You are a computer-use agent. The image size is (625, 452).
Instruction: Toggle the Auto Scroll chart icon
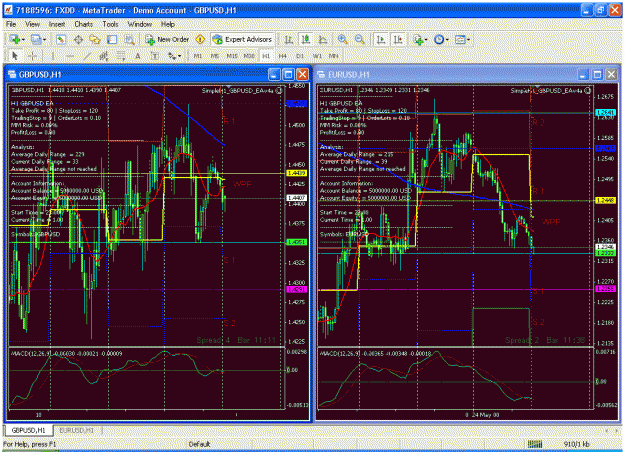[381, 39]
